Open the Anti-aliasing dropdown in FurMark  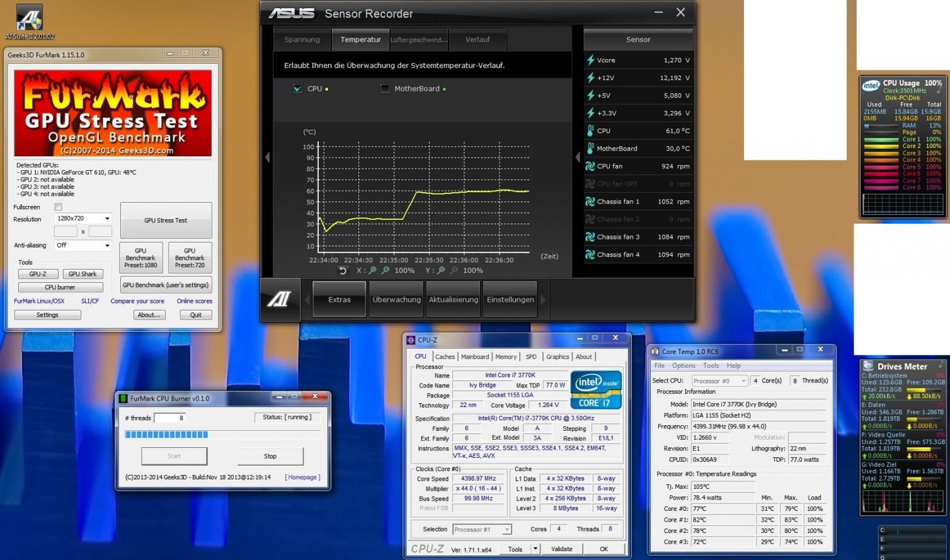(x=83, y=245)
